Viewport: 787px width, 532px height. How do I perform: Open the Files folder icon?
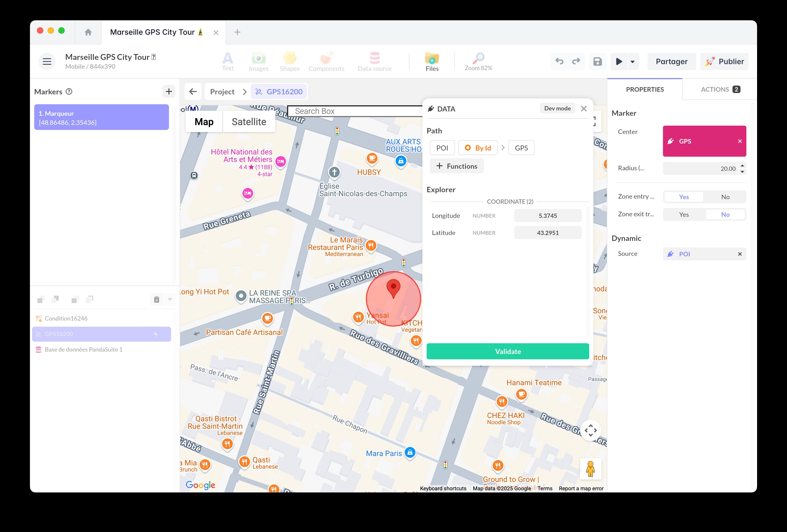(x=432, y=59)
